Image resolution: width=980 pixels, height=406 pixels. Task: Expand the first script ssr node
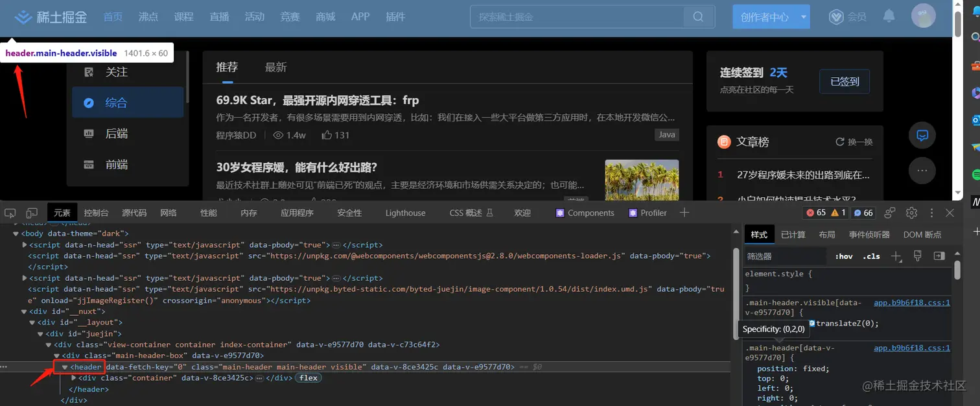click(x=25, y=245)
